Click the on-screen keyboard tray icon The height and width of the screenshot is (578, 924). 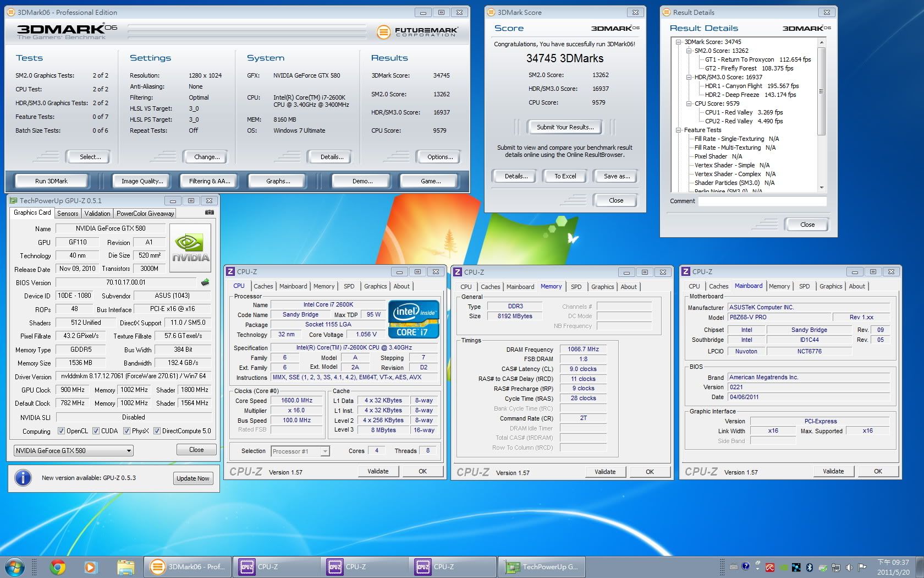pos(734,567)
